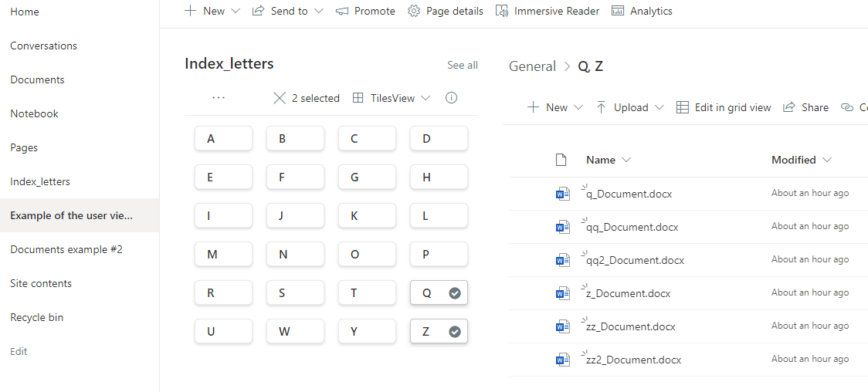Open qq_Document.docx file name

click(x=632, y=227)
